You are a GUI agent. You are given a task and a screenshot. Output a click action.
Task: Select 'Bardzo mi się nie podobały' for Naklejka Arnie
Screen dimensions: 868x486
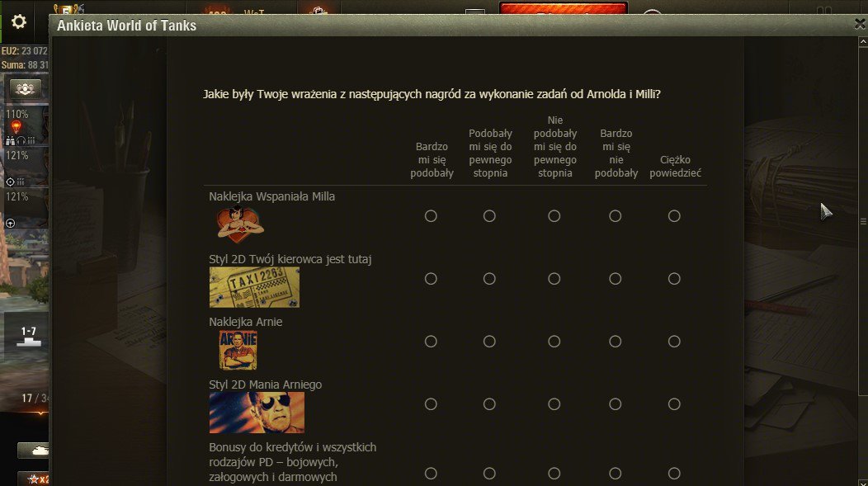point(615,342)
